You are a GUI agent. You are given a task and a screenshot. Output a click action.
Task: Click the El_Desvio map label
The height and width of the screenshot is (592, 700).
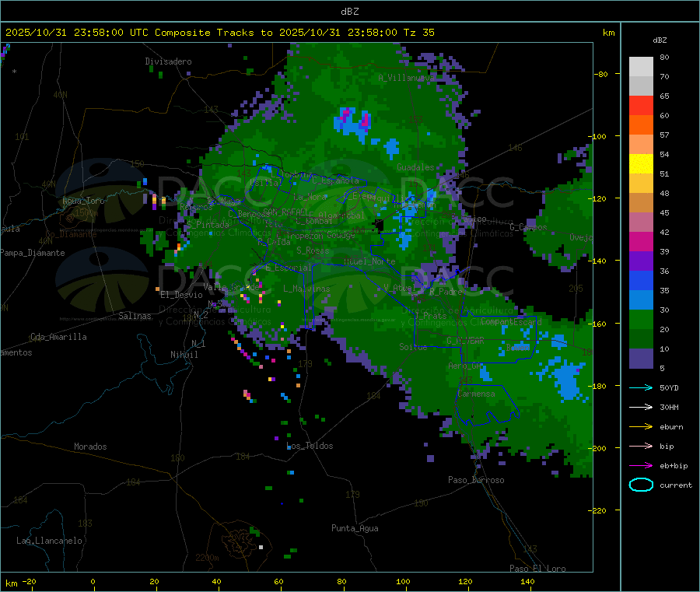[x=182, y=295]
